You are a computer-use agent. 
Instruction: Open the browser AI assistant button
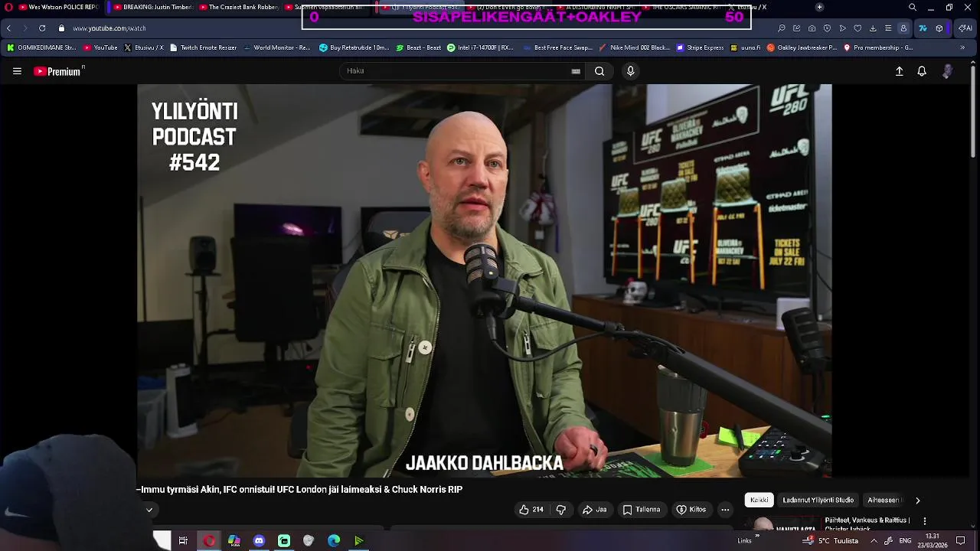(966, 28)
